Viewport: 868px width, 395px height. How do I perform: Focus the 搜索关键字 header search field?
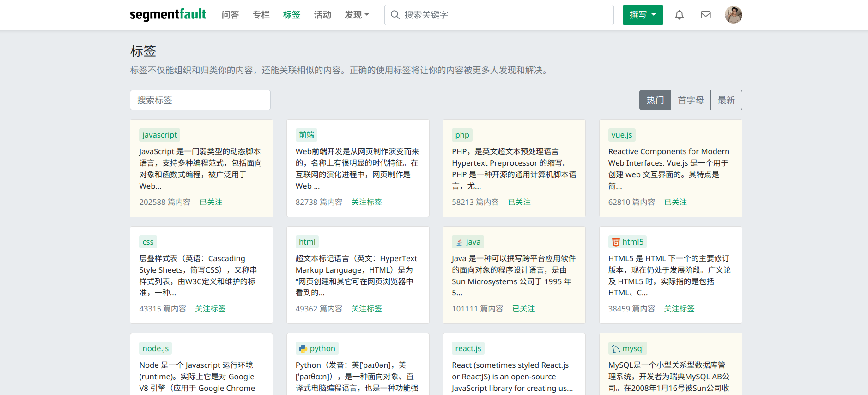499,15
